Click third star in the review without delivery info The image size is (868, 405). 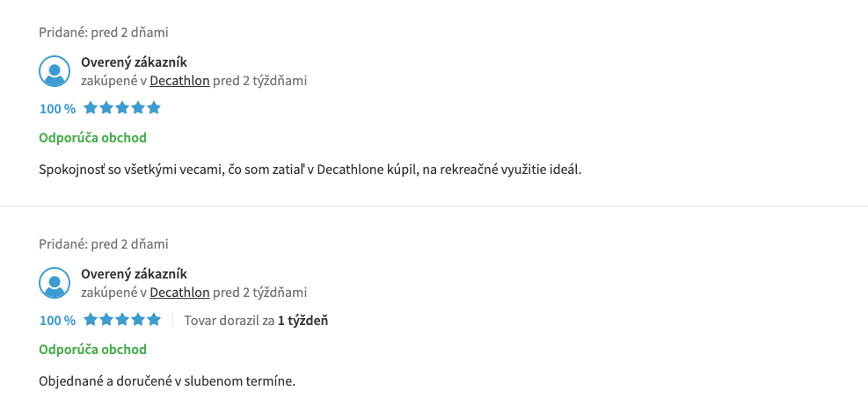[x=122, y=108]
